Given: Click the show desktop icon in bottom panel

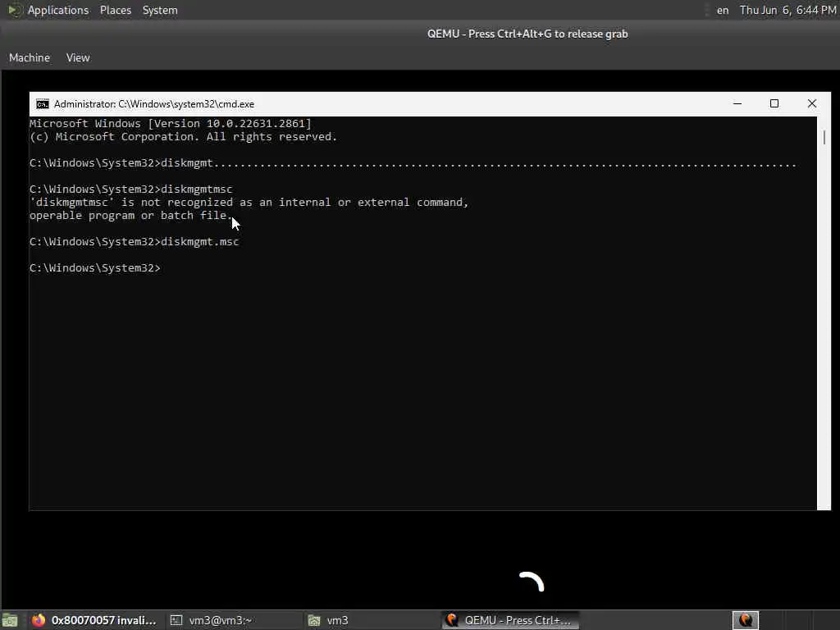Looking at the screenshot, I should click(10, 620).
